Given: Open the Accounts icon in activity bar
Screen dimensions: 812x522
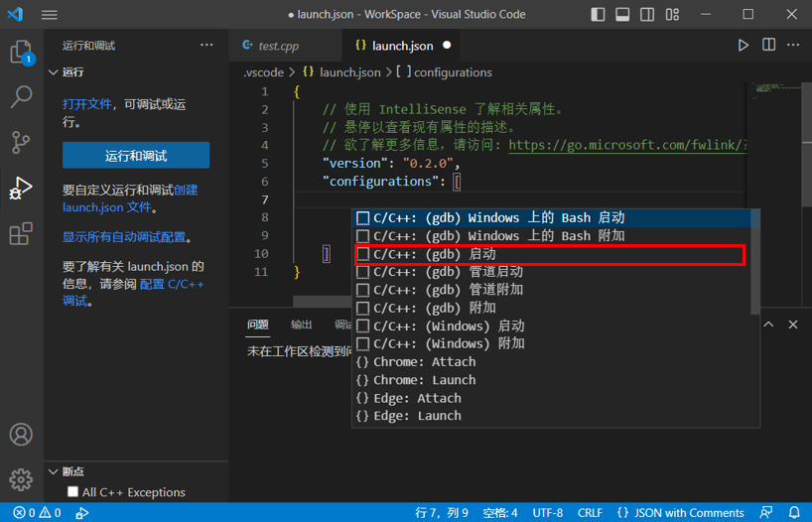Looking at the screenshot, I should [21, 434].
